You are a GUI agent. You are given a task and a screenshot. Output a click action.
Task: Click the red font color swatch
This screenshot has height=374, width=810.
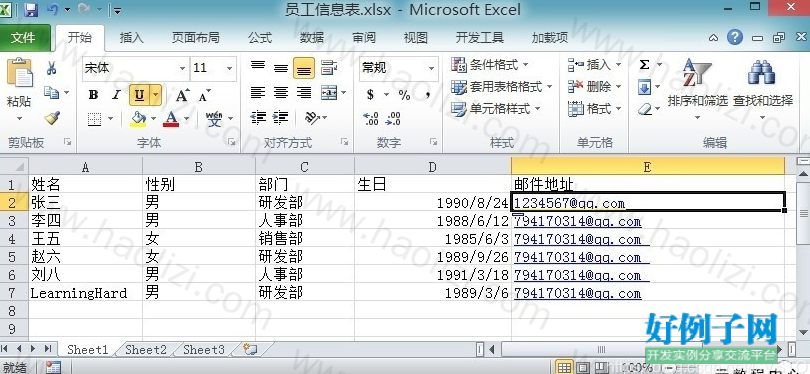click(171, 119)
